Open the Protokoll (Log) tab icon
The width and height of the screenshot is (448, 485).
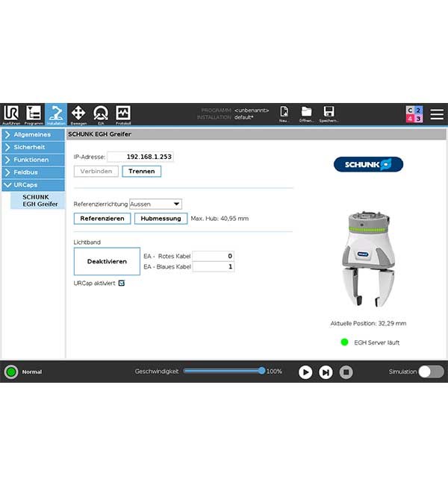click(123, 114)
